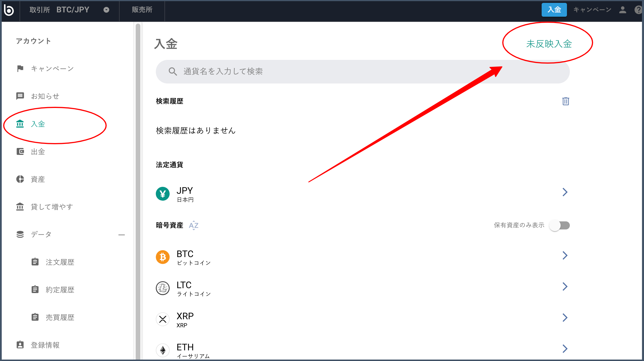Switch to the 販売所 tab
This screenshot has width=644, height=361.
point(142,10)
